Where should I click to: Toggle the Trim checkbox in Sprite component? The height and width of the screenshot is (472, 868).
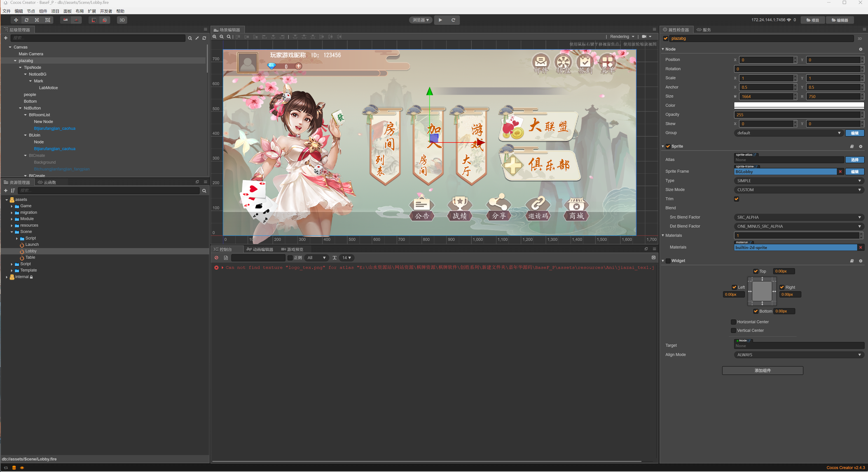737,199
